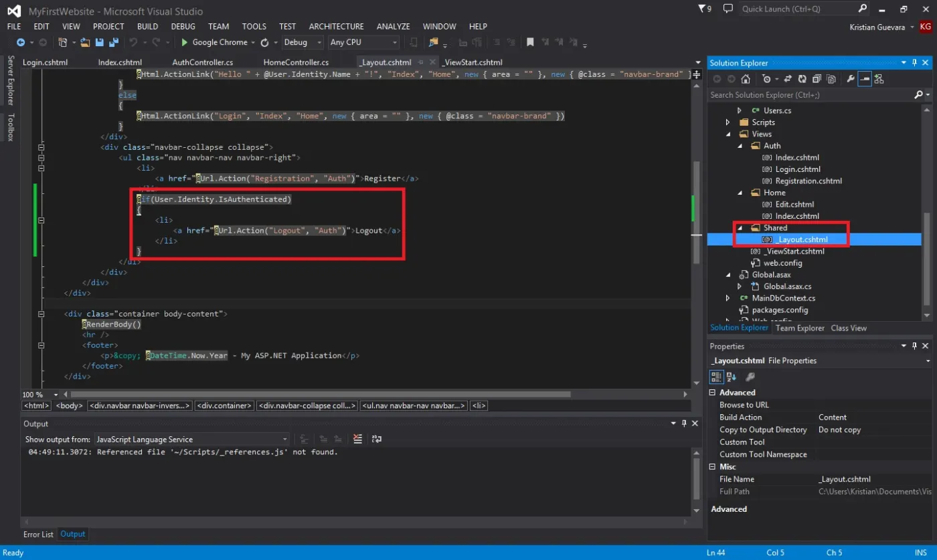The width and height of the screenshot is (937, 560).
Task: Open the Show output from dropdown
Action: click(191, 439)
